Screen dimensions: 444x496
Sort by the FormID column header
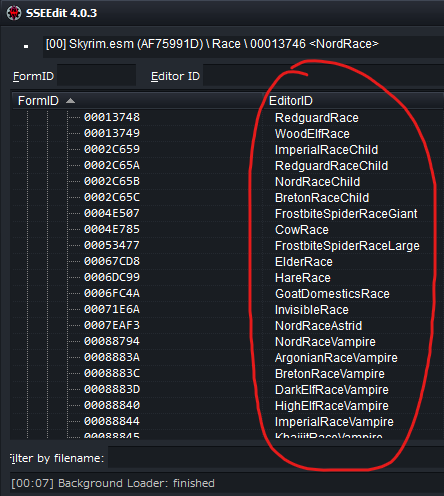(138, 101)
